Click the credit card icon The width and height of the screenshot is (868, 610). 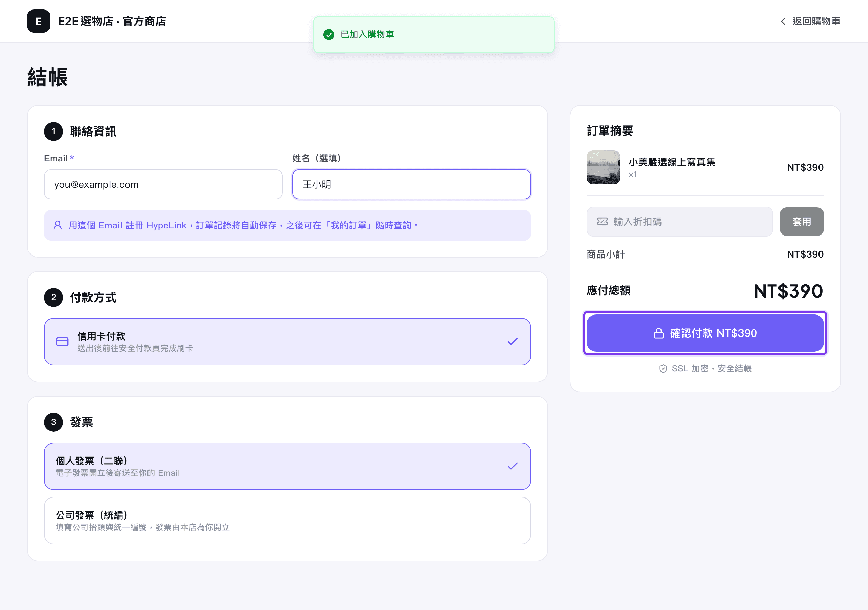click(x=62, y=342)
